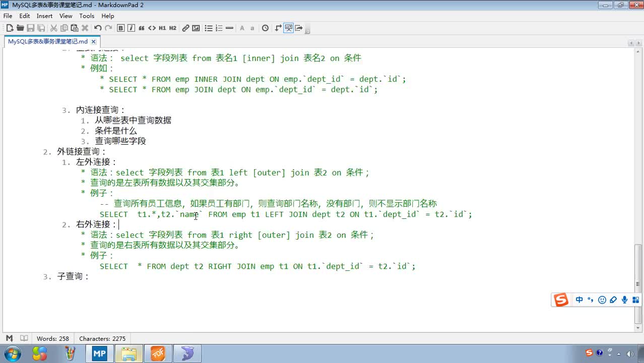Open the Help menu
Viewport: 644px width, 363px height.
tap(108, 16)
